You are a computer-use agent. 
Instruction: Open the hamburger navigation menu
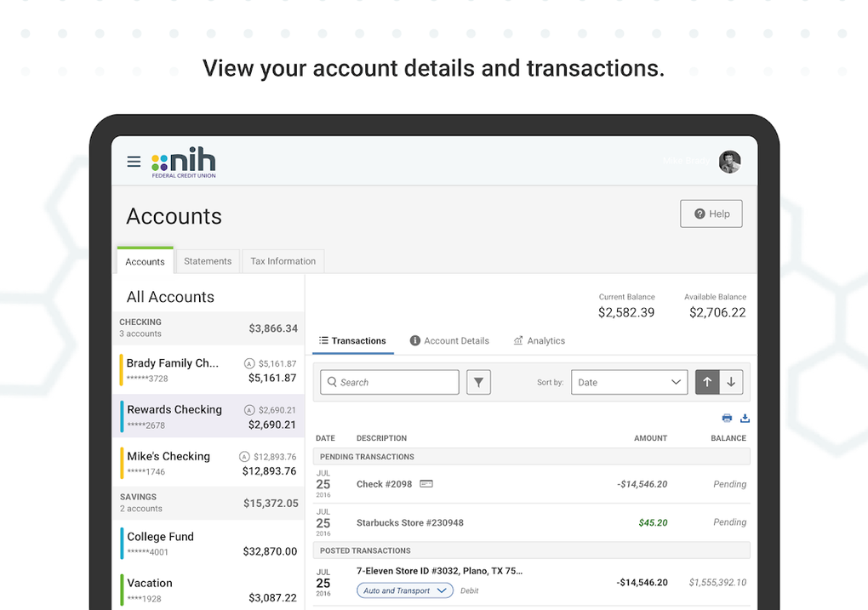[134, 161]
